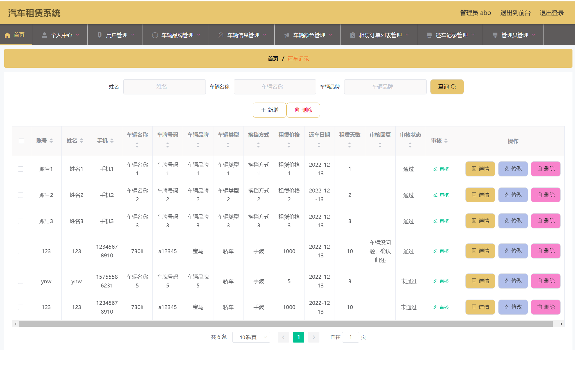The width and height of the screenshot is (575, 392).
Task: Click the 退出到前台 link
Action: point(515,13)
